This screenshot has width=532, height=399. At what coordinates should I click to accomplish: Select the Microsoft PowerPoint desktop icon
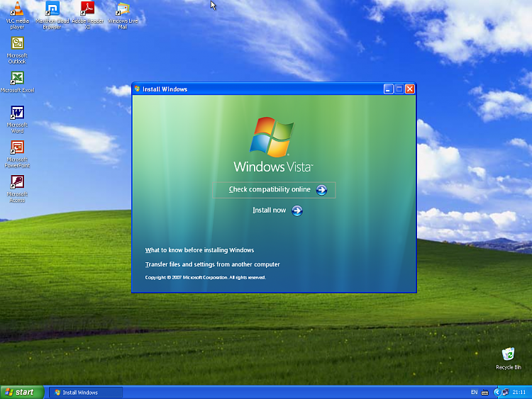17,154
